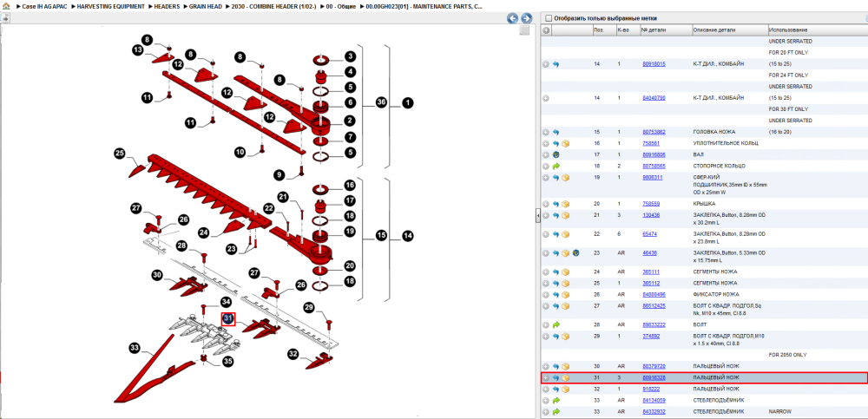Toggle the round selector in the 84134059 row

[x=546, y=400]
